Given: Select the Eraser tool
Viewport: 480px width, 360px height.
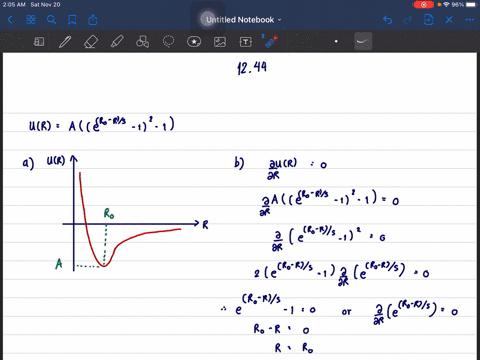Looking at the screenshot, I should (91, 42).
